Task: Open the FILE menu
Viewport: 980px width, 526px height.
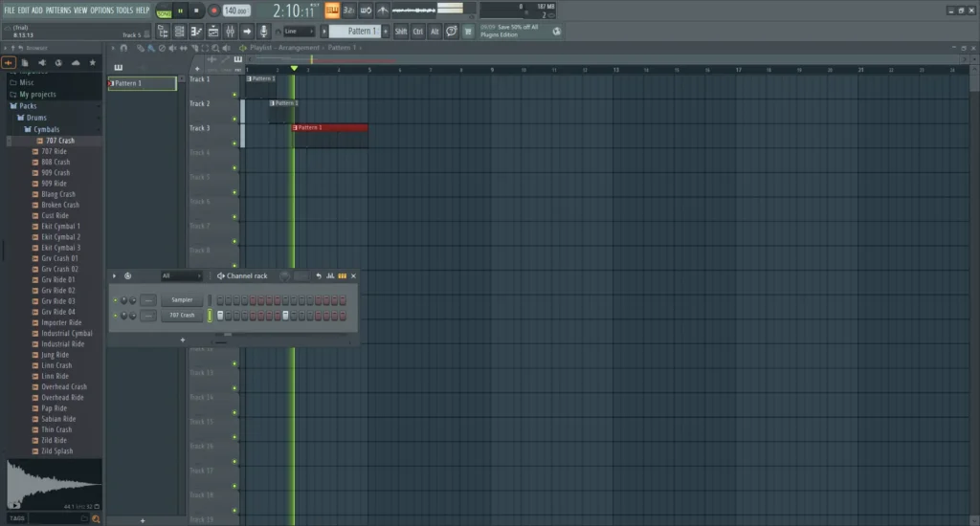Action: click(x=10, y=10)
